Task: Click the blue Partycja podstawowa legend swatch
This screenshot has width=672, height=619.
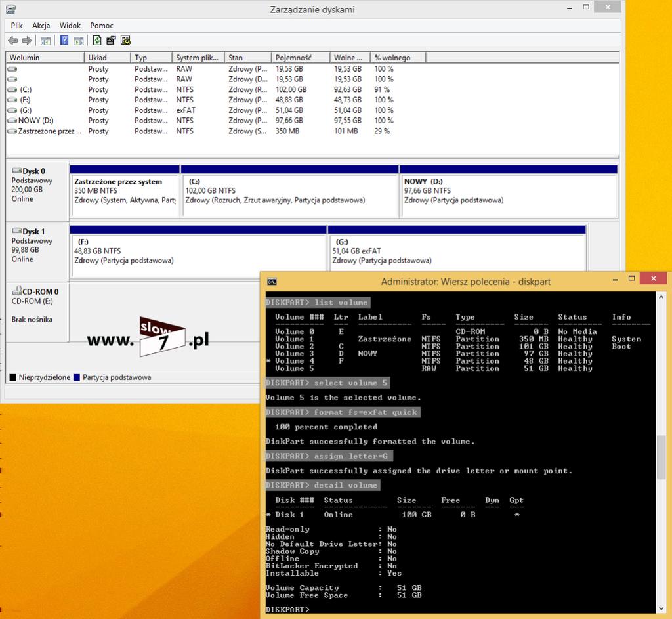Action: pos(77,377)
